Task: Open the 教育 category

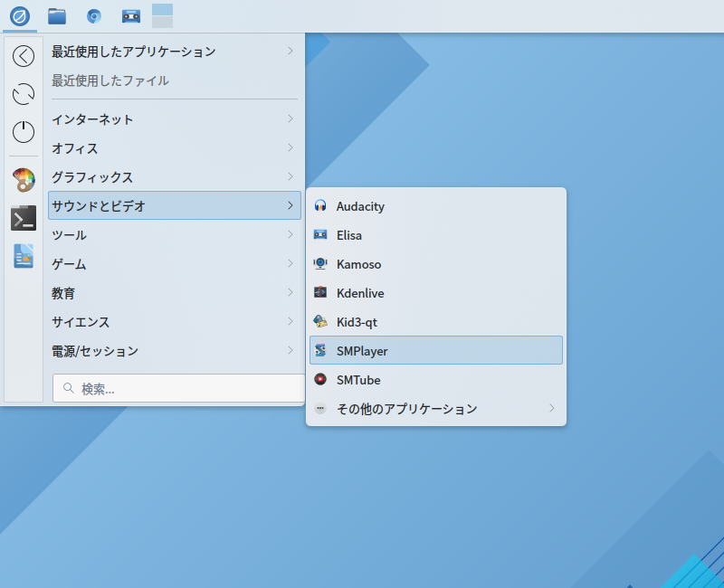Action: (x=175, y=292)
